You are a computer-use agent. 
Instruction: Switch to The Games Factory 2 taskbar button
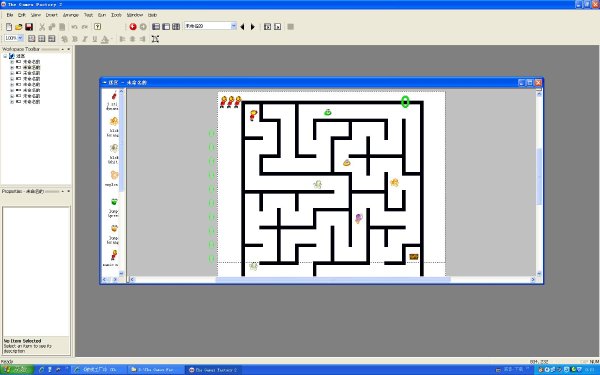pos(212,370)
